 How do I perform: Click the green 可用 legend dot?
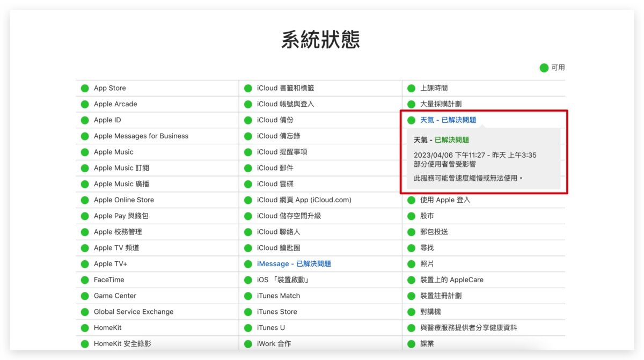[544, 68]
